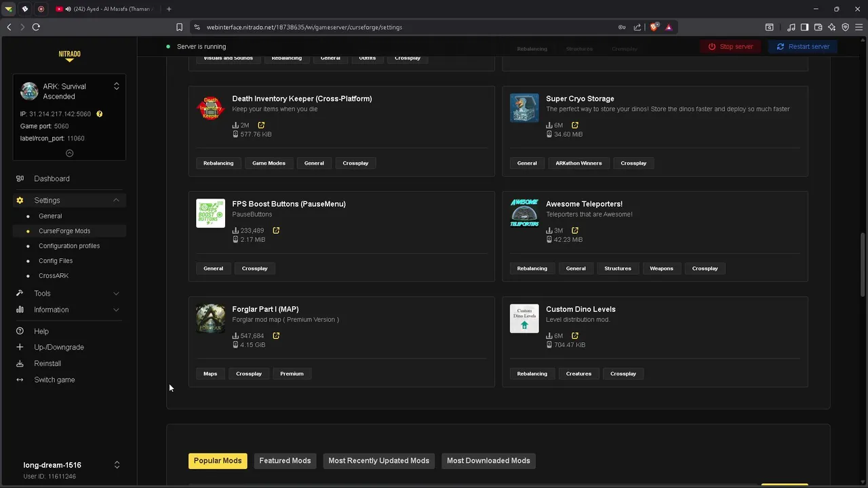868x488 pixels.
Task: Click the page vertical scrollbar
Action: 863,264
